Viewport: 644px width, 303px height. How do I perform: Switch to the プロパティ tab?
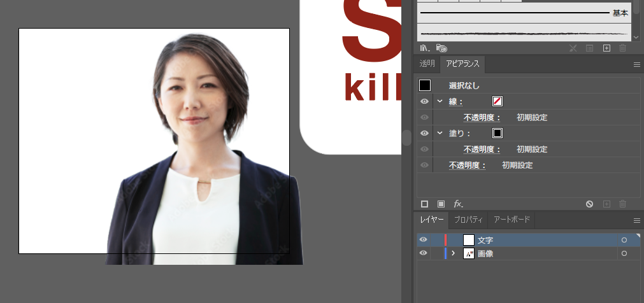(x=468, y=220)
